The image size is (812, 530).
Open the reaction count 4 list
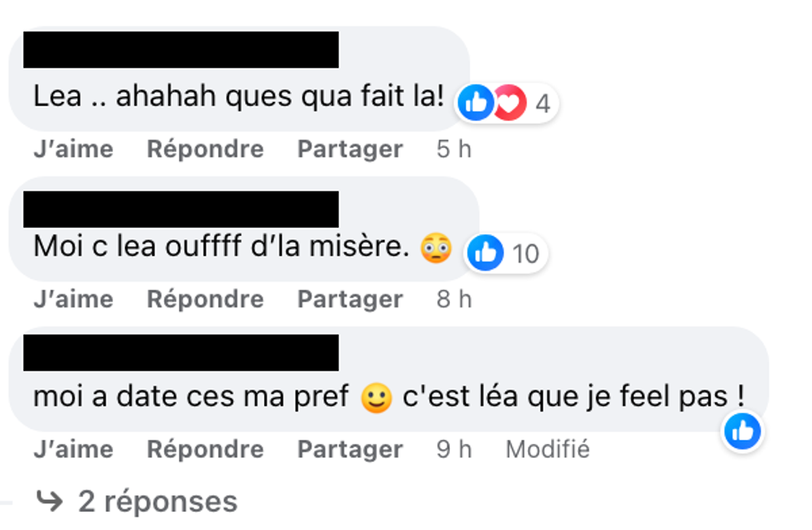click(x=543, y=104)
